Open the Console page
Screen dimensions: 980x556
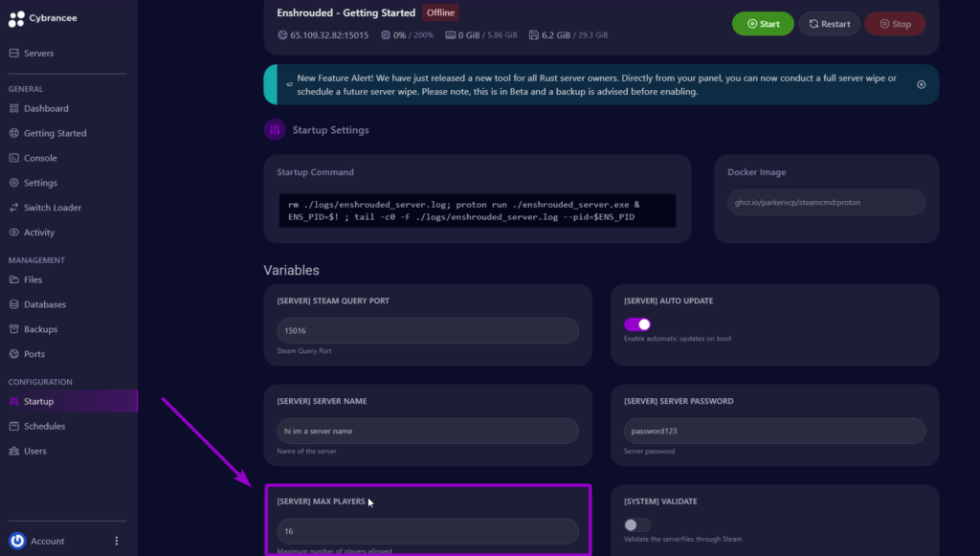tap(40, 158)
